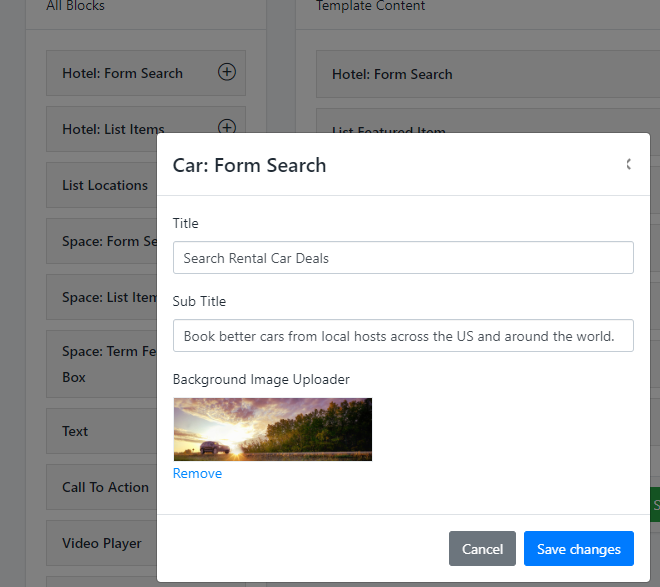Image resolution: width=660 pixels, height=587 pixels.
Task: Save changes to the form search block
Action: (578, 549)
